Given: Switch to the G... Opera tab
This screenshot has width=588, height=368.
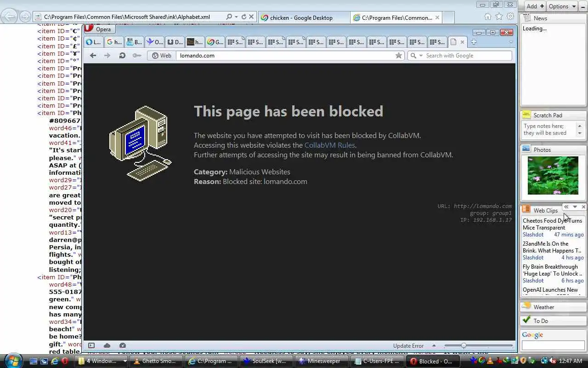Looking at the screenshot, I should [215, 42].
